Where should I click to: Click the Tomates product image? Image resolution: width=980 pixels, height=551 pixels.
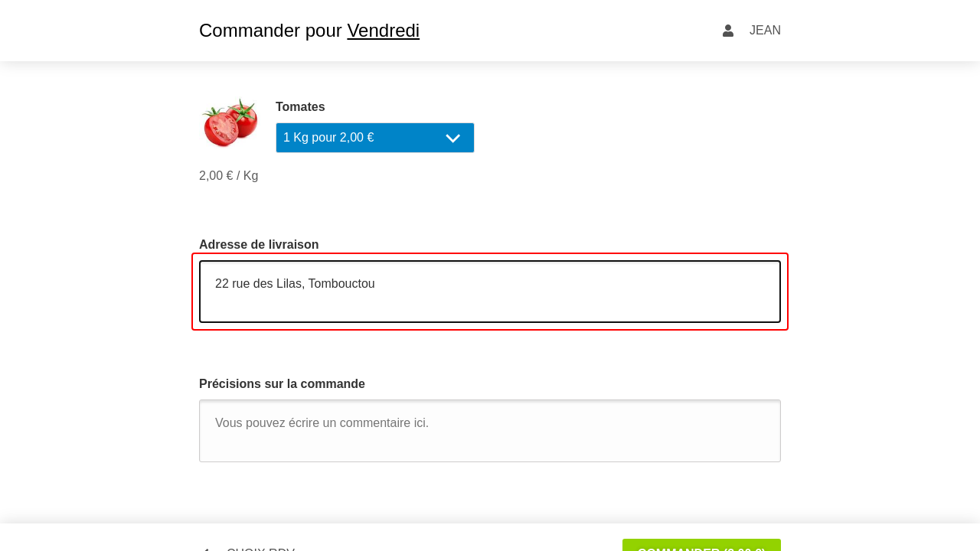[x=230, y=122]
